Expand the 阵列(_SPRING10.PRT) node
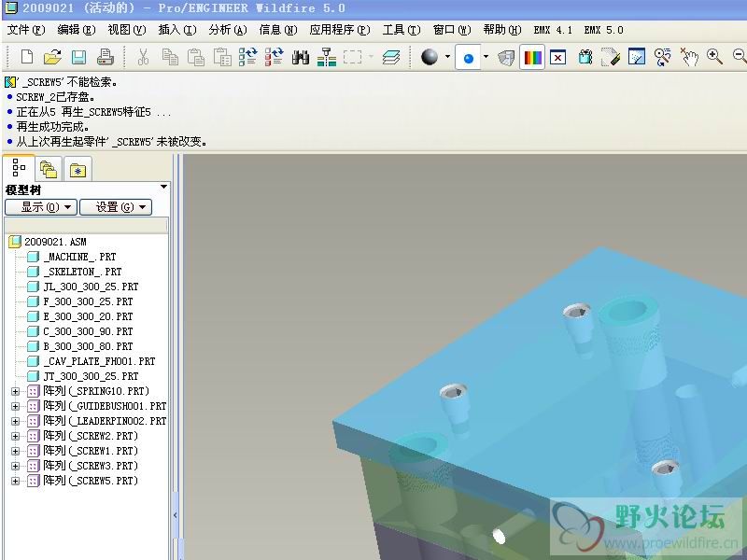The width and height of the screenshot is (747, 560). 15,391
